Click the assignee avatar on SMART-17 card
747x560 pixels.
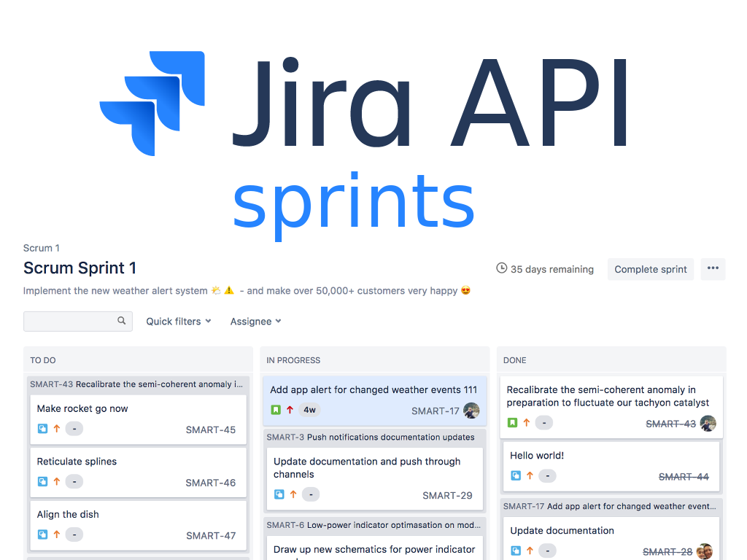pyautogui.click(x=471, y=411)
